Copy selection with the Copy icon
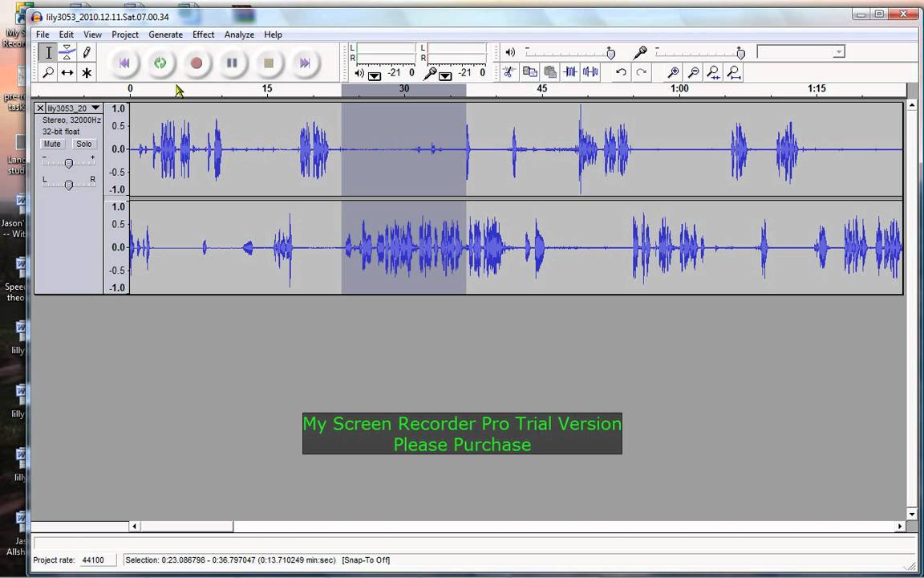This screenshot has height=578, width=924. 529,72
